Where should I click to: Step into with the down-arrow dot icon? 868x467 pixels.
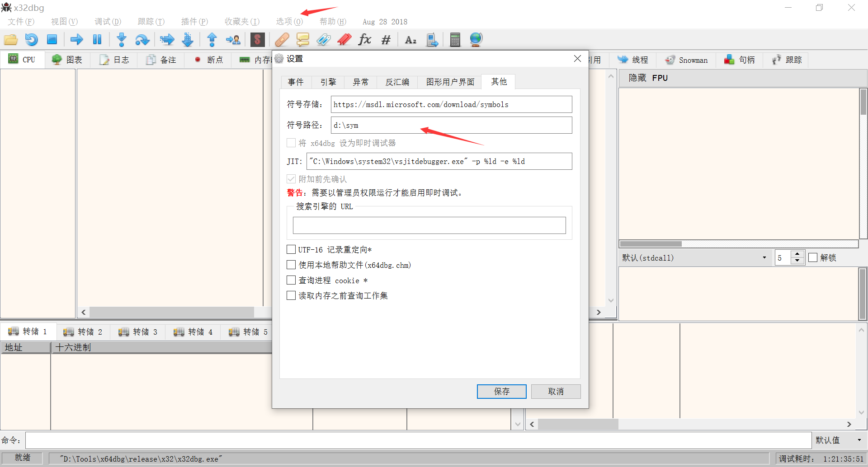click(x=121, y=40)
